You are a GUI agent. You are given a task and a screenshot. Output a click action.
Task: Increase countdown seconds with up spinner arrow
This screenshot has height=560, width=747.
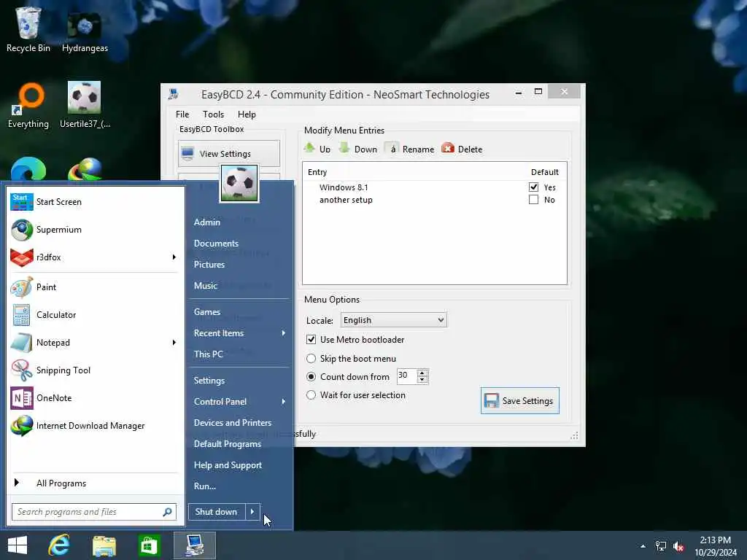422,373
